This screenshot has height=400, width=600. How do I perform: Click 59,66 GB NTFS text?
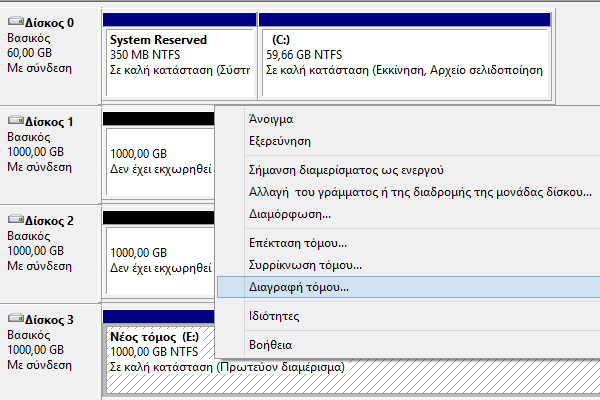point(304,55)
